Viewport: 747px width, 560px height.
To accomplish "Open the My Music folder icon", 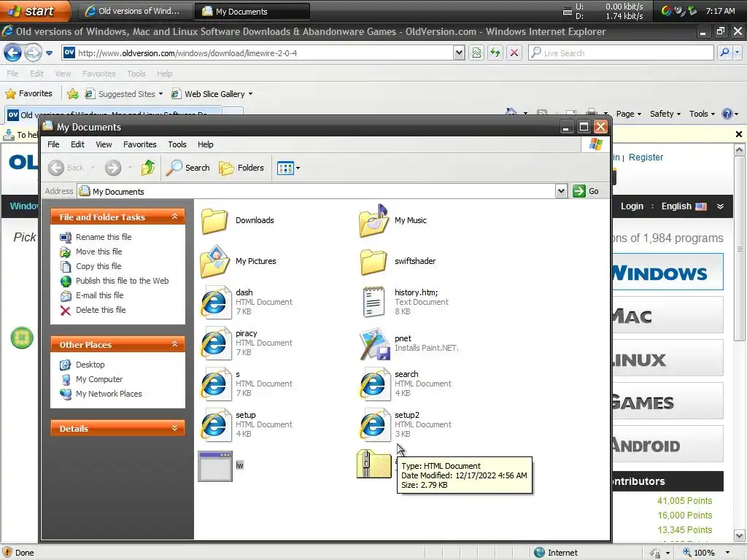I will click(x=373, y=220).
